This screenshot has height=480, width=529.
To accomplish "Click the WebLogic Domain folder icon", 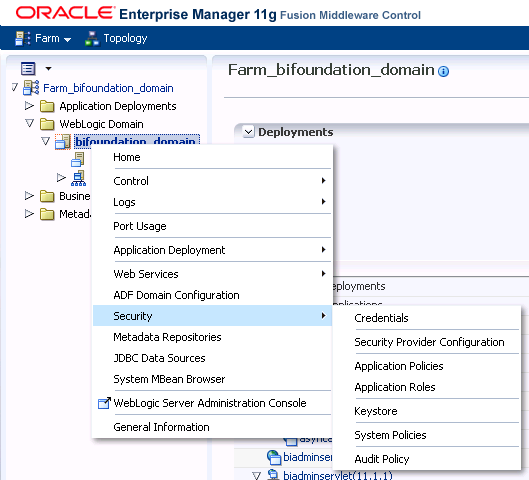I will tap(47, 124).
